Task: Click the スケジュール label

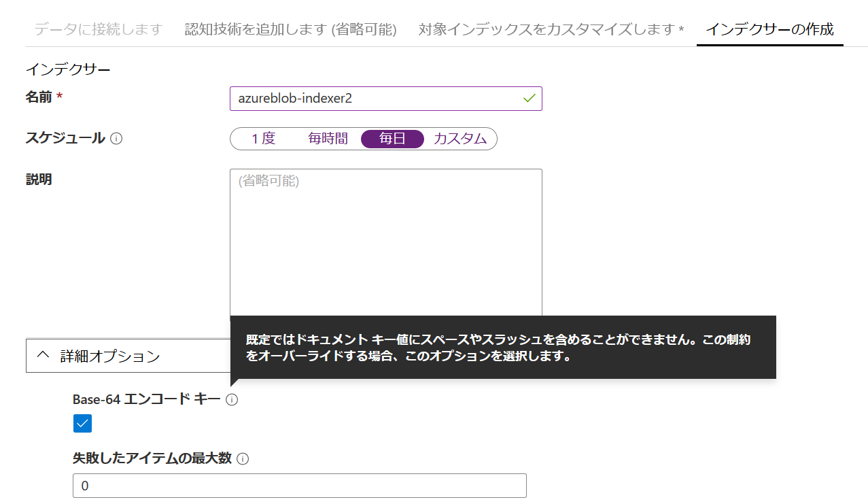Action: pos(65,138)
